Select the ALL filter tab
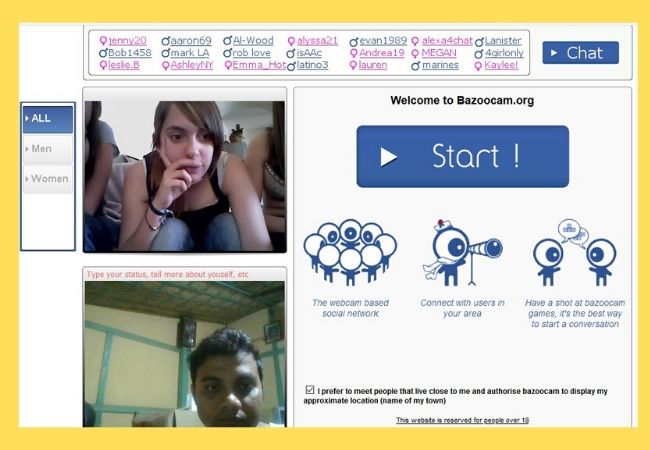 [48, 119]
